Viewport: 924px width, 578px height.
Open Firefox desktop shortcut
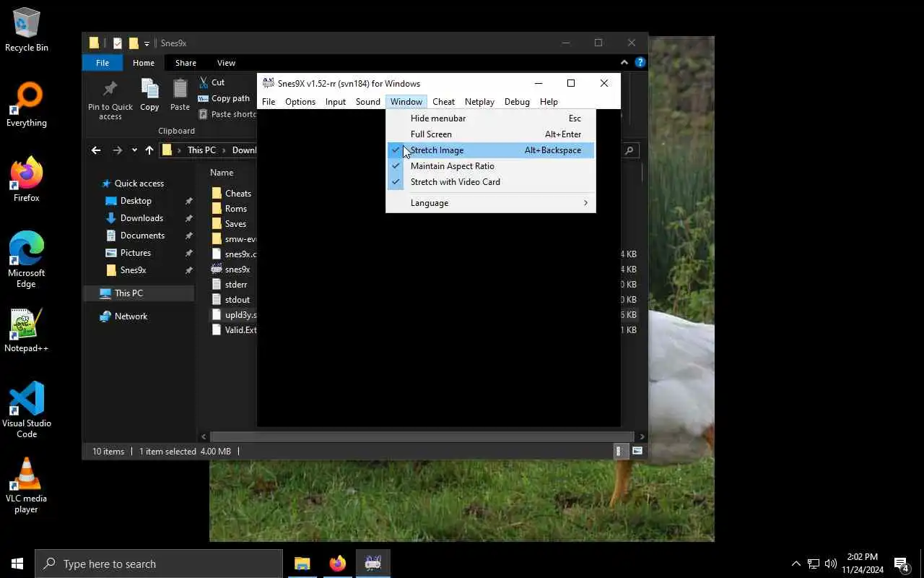click(27, 180)
